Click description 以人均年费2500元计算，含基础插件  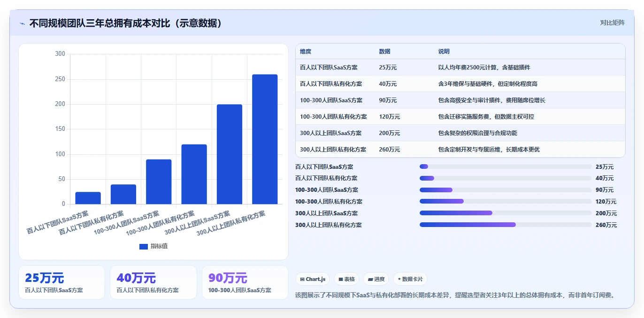[484, 68]
